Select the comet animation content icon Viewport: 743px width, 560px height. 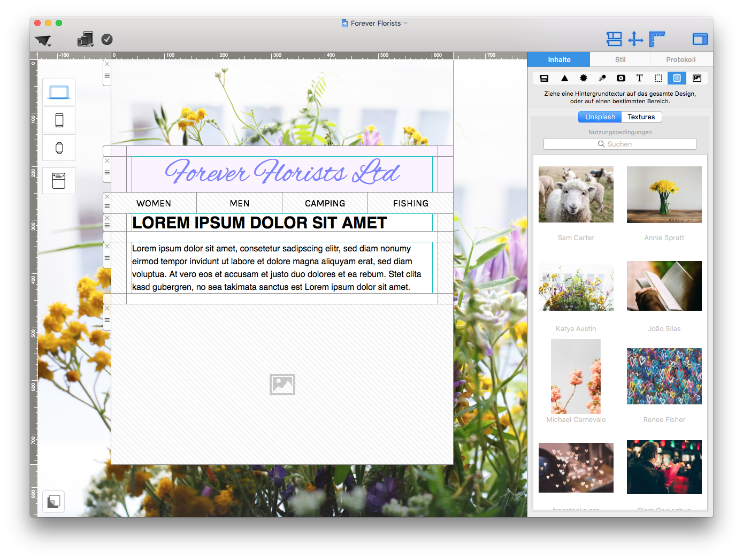[602, 78]
